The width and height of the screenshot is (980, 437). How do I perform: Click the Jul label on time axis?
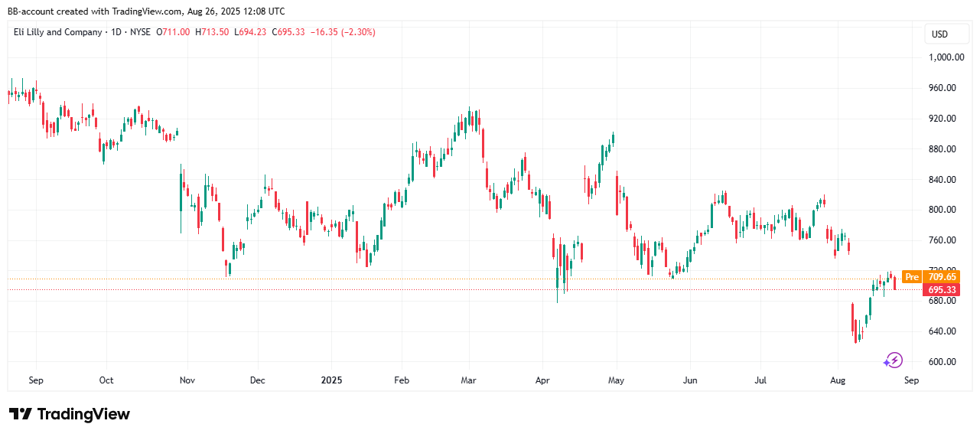click(x=761, y=380)
